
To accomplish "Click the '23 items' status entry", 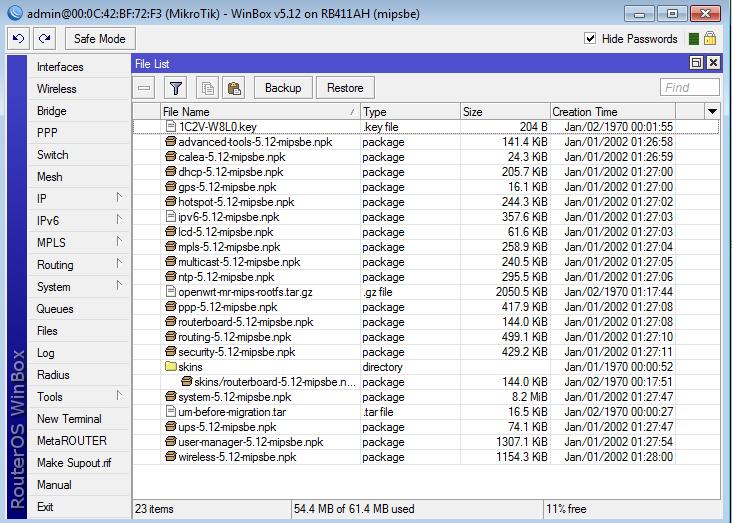I will coord(154,509).
